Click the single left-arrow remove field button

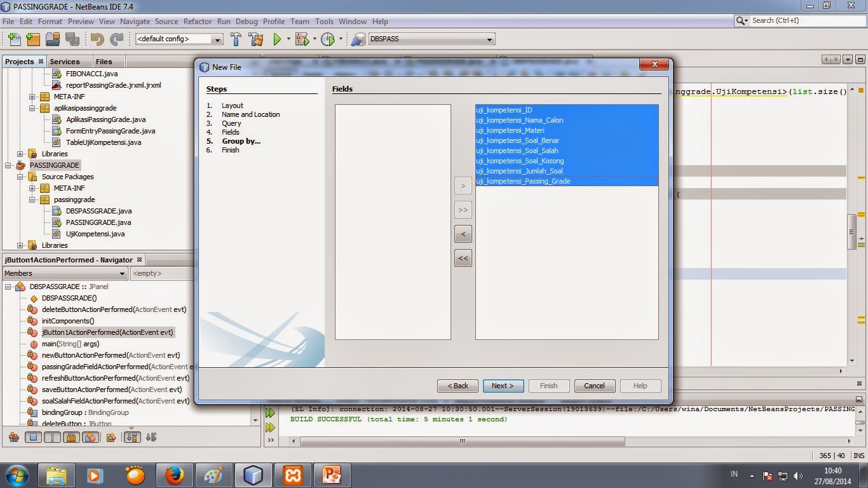(x=463, y=234)
